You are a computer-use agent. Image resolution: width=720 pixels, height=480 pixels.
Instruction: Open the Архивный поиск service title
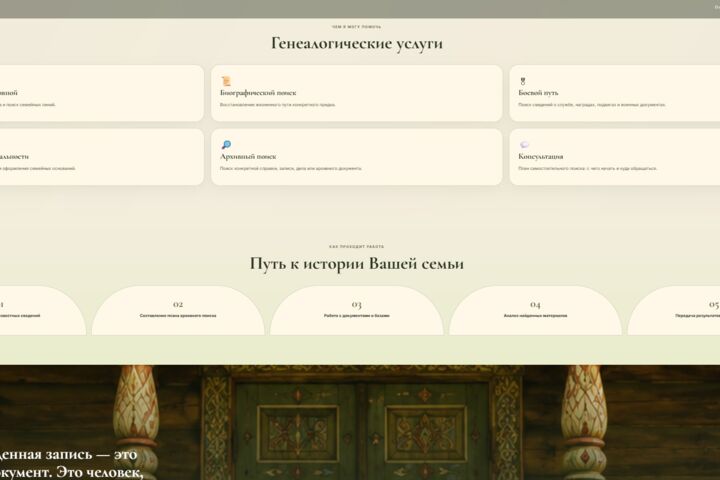point(248,157)
